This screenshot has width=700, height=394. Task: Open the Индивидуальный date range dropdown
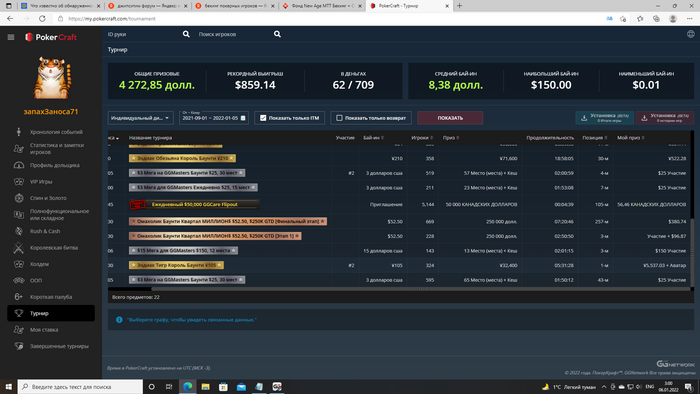pos(141,118)
